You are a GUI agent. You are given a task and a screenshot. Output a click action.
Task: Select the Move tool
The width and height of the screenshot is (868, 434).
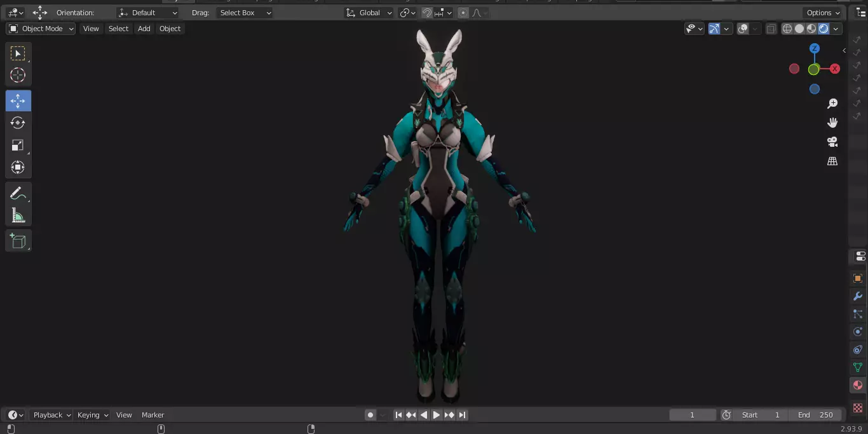[x=18, y=101]
